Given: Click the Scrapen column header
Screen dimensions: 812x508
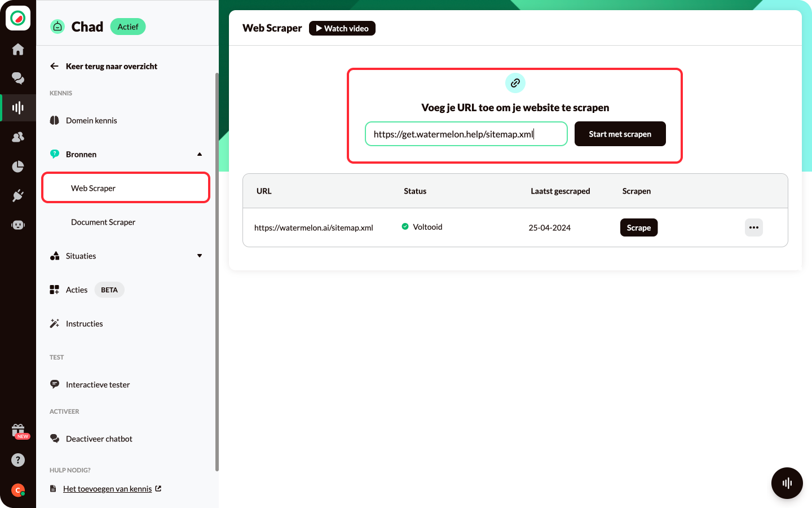Looking at the screenshot, I should pos(637,191).
